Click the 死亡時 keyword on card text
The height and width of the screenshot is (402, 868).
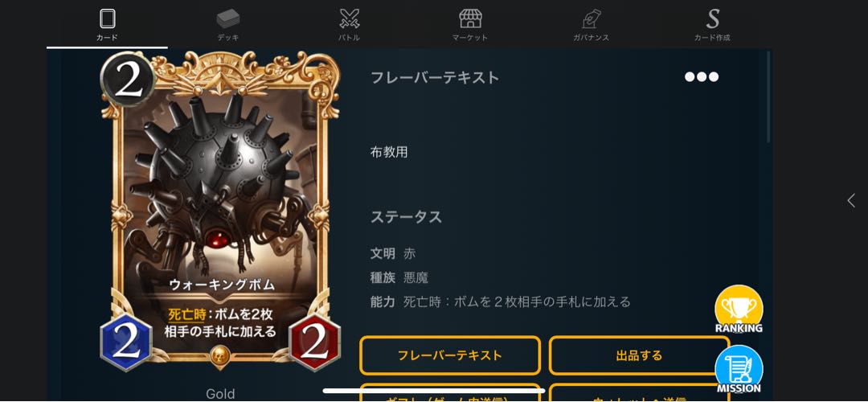[x=186, y=314]
